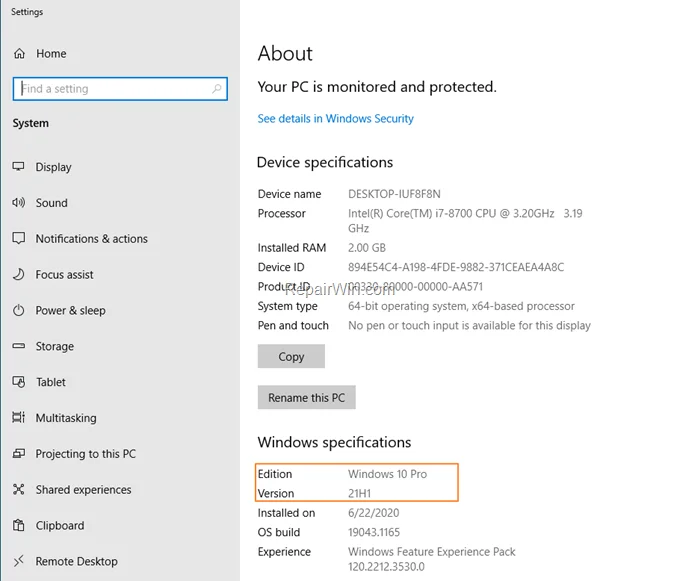The width and height of the screenshot is (680, 581).
Task: Click the Device ID value 894E54C4
Action: click(456, 267)
